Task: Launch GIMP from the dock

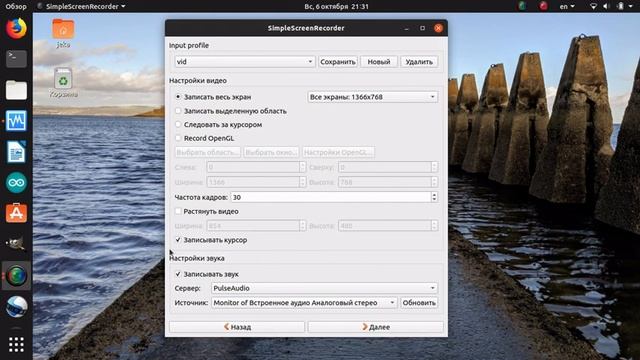Action: (16, 244)
